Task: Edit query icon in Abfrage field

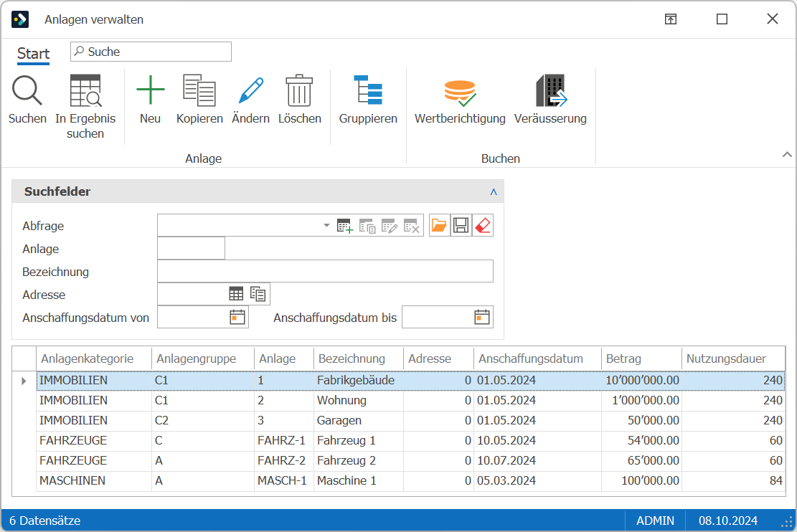Action: point(390,226)
